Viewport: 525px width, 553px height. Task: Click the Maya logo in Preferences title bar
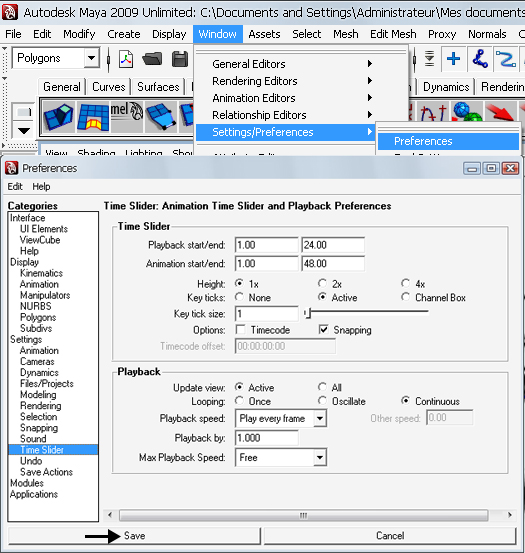click(11, 168)
